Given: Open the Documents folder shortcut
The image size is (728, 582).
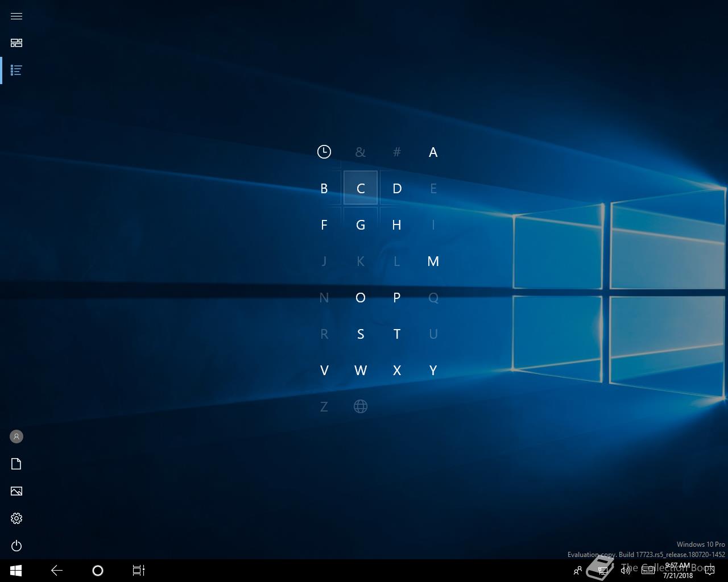Looking at the screenshot, I should [x=16, y=464].
